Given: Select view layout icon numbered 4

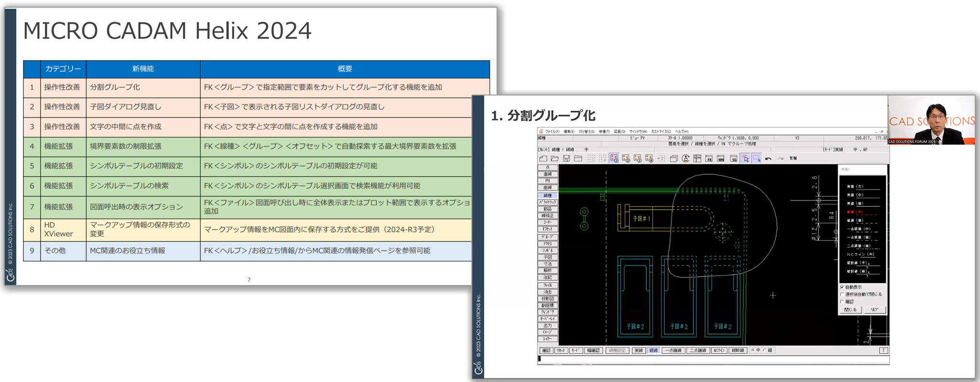Looking at the screenshot, I should 649,159.
